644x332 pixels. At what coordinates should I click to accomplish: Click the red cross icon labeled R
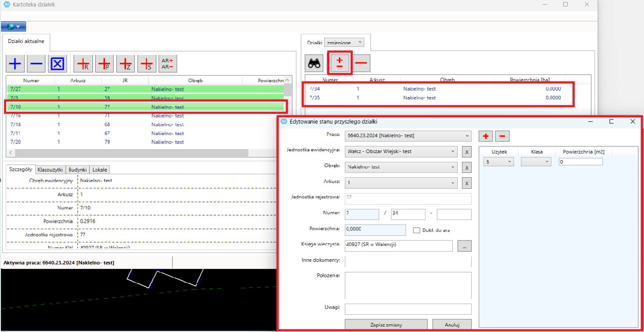[83, 64]
